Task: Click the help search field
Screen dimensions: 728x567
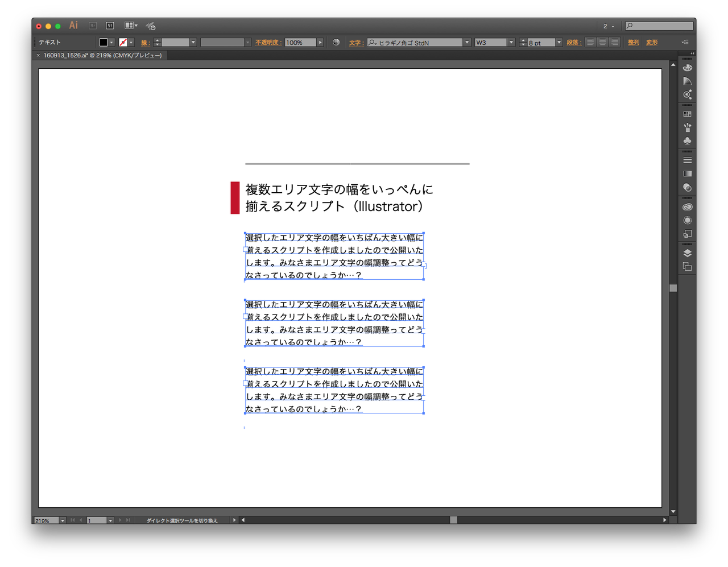Action: click(659, 26)
